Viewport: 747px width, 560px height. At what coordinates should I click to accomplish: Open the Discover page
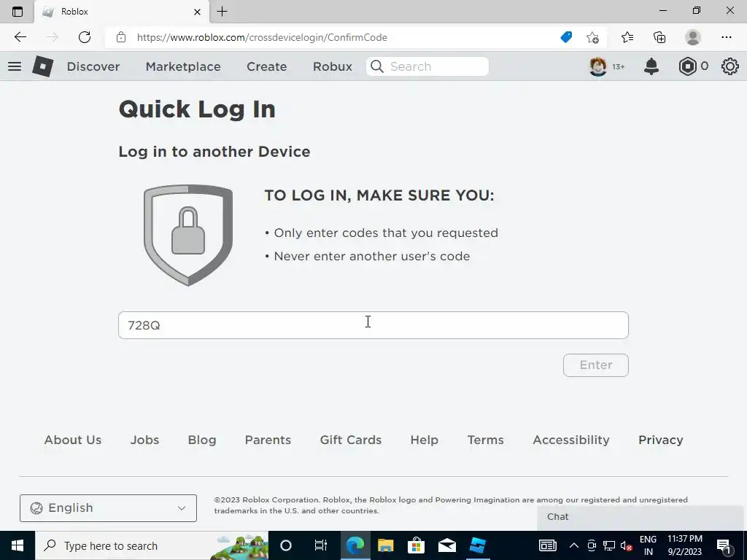(93, 66)
